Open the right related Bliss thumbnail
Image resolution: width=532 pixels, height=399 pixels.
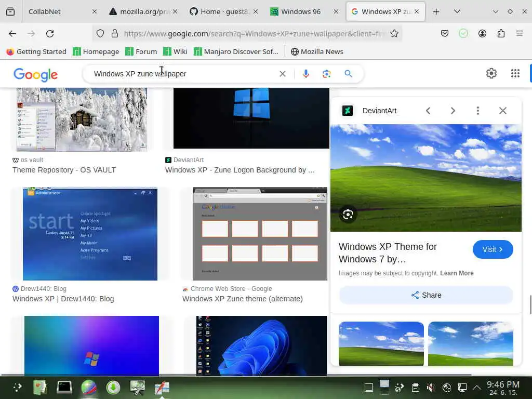coord(471,343)
